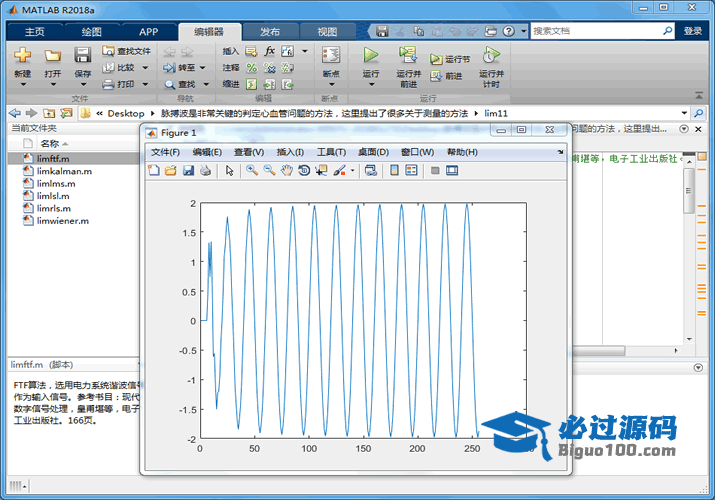Open Insert (插入) menu in Figure 1
The image size is (715, 500).
pos(290,152)
